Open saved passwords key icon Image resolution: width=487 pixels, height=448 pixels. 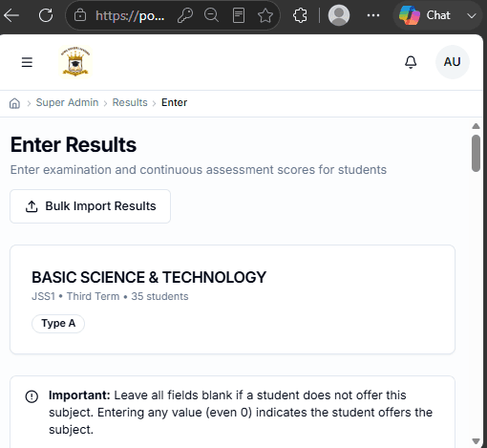[x=185, y=15]
